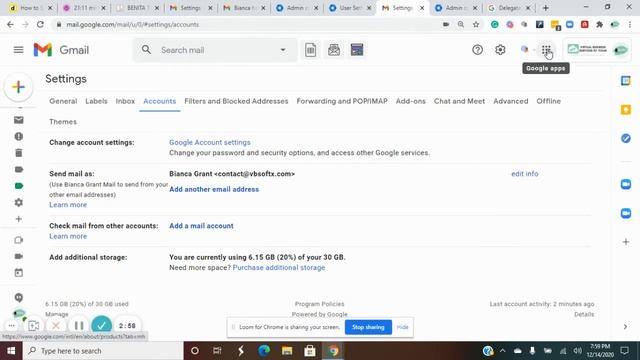
Task: Switch to the Labels settings tab
Action: (x=96, y=101)
